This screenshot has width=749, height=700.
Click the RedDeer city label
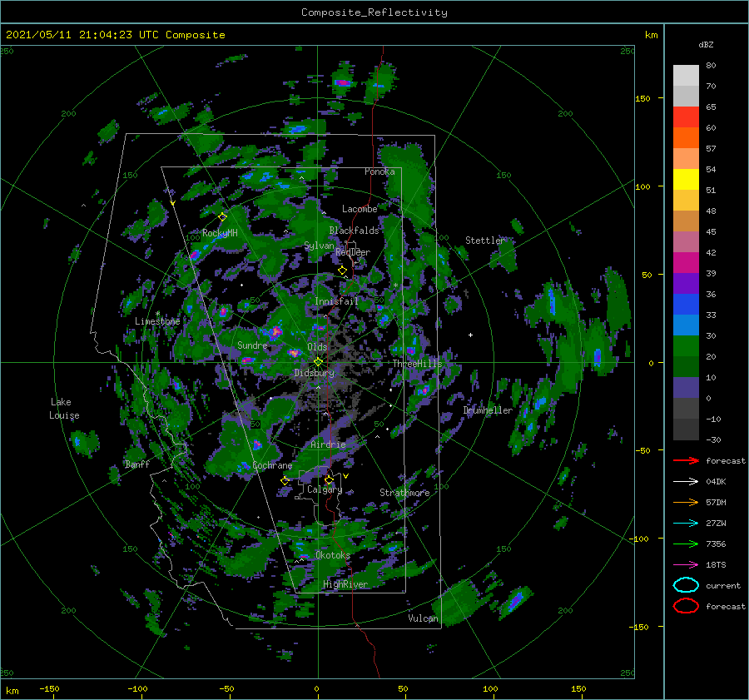pos(353,252)
